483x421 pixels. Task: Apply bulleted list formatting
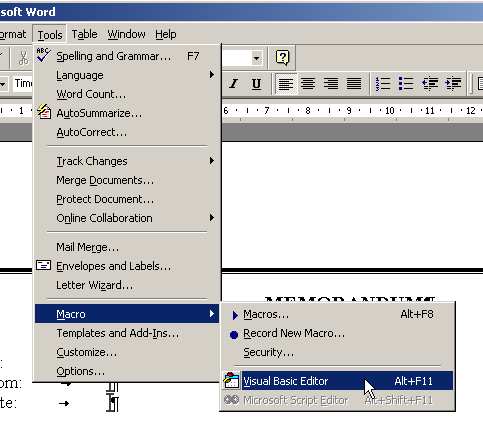tap(406, 84)
